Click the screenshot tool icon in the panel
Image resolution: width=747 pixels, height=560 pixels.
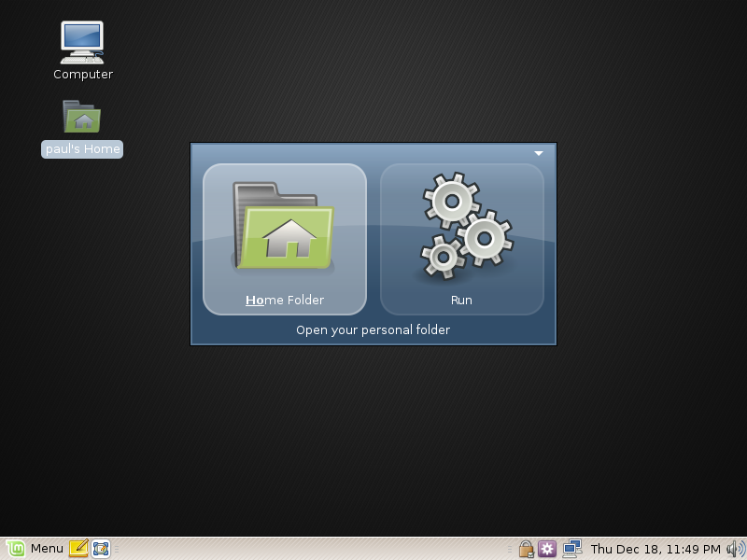point(101,549)
